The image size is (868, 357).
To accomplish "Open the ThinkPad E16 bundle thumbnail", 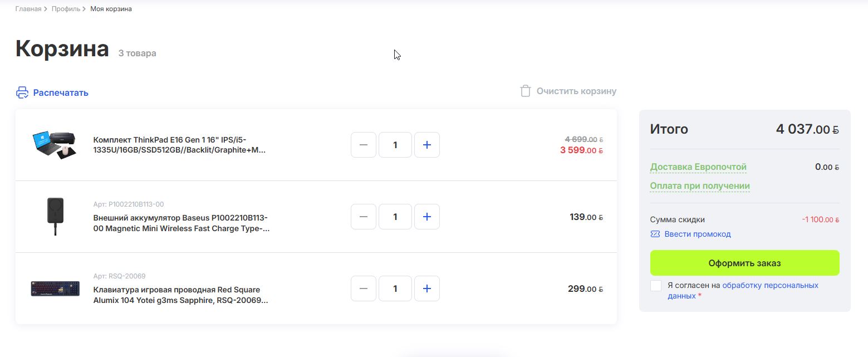I will coord(55,145).
